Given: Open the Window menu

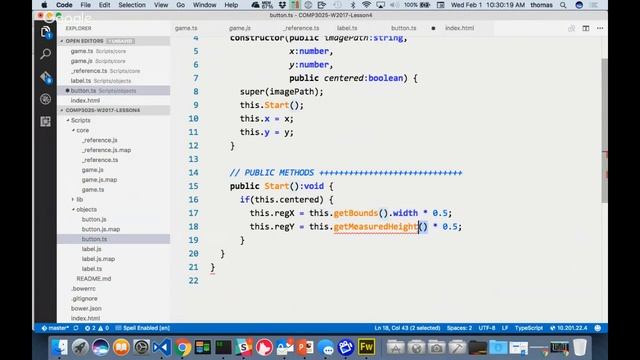Looking at the screenshot, I should pyautogui.click(x=204, y=5).
